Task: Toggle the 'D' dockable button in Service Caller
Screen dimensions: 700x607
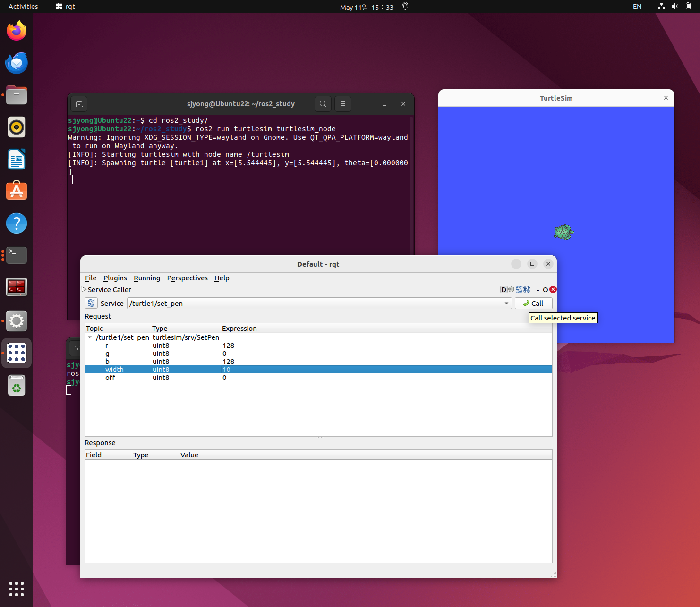Action: [x=504, y=290]
